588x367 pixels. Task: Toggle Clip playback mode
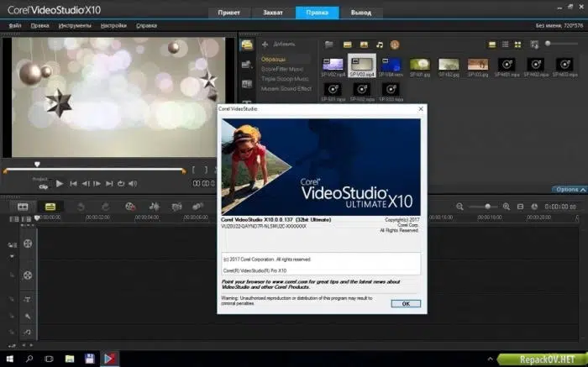tap(44, 186)
